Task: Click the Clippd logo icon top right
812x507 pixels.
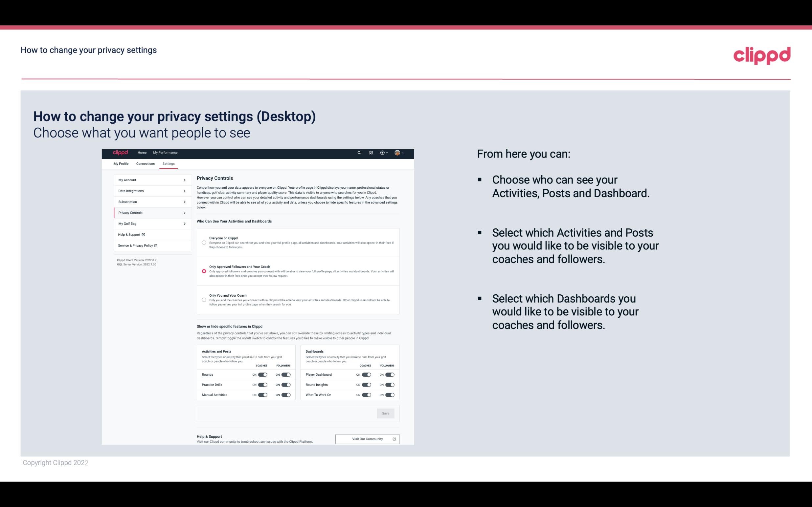Action: (x=761, y=55)
